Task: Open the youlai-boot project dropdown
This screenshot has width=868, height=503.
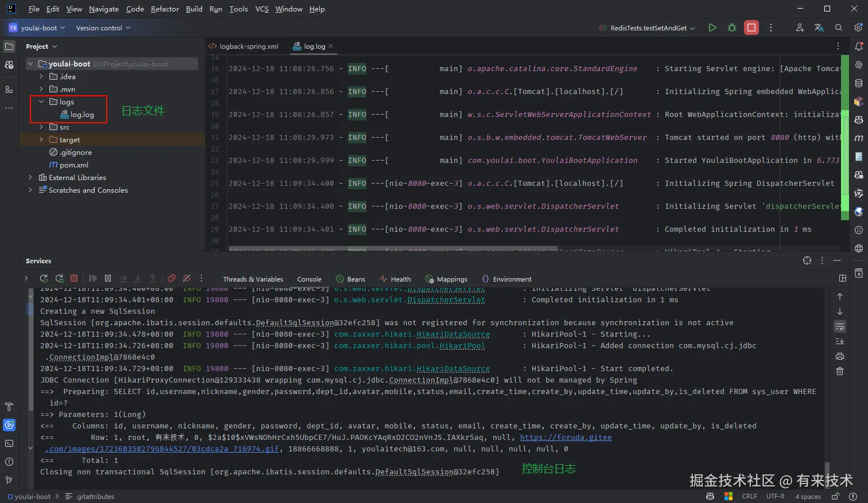Action: 38,28
